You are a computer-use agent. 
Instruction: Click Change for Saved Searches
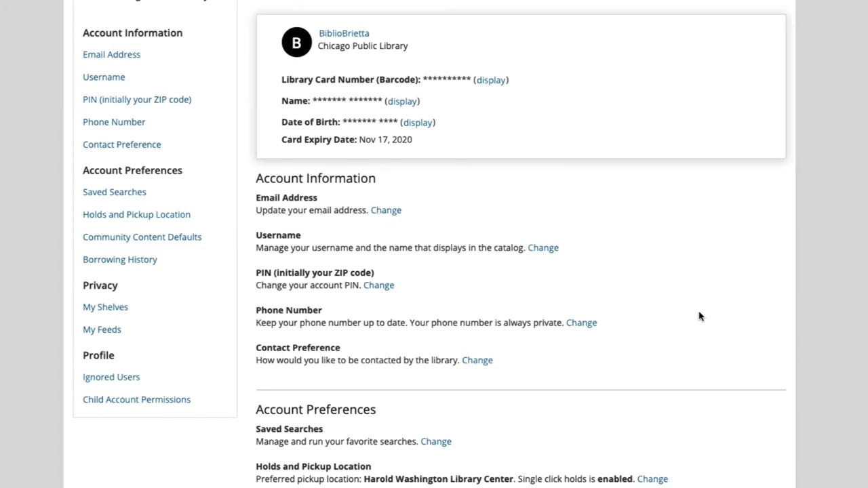(x=435, y=442)
